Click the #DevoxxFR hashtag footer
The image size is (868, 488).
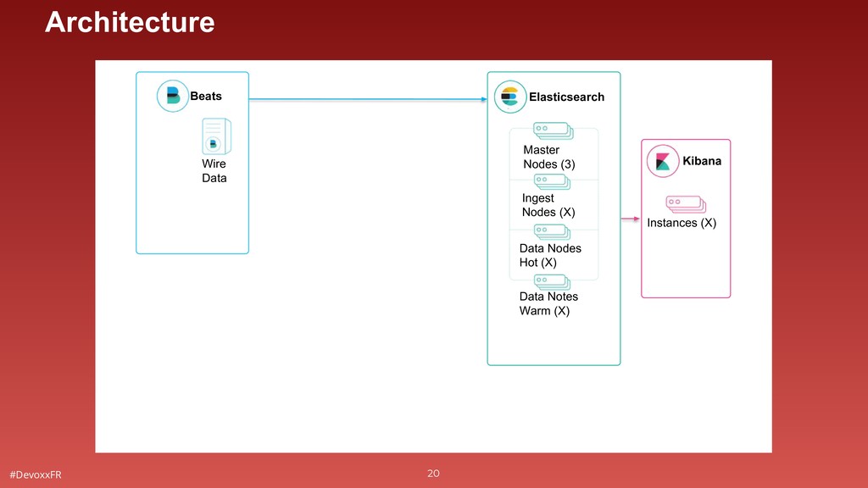coord(36,474)
